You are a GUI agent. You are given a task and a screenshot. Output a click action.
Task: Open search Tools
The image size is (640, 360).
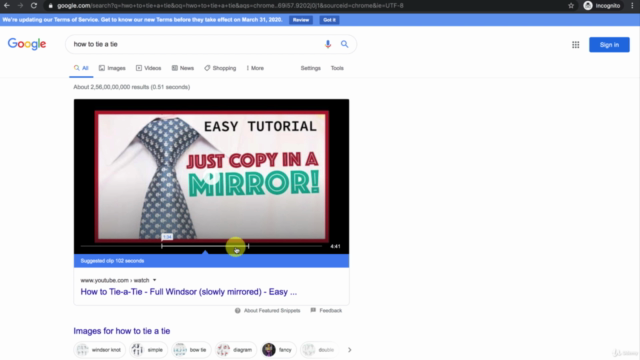pyautogui.click(x=337, y=68)
